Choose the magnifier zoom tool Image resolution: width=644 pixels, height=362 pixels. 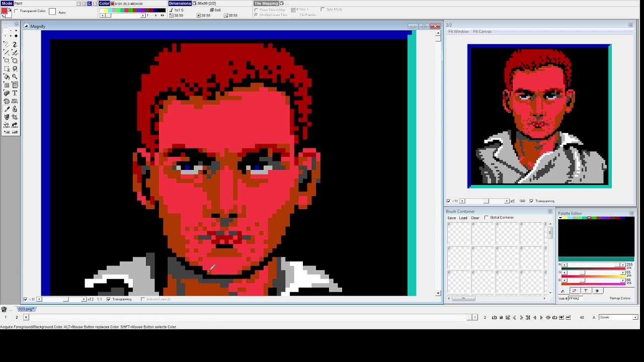pyautogui.click(x=15, y=77)
